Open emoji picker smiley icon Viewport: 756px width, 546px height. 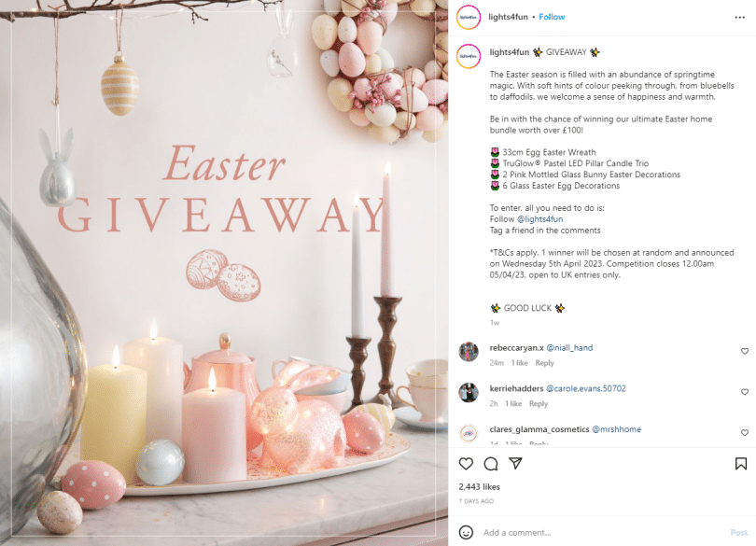click(466, 532)
